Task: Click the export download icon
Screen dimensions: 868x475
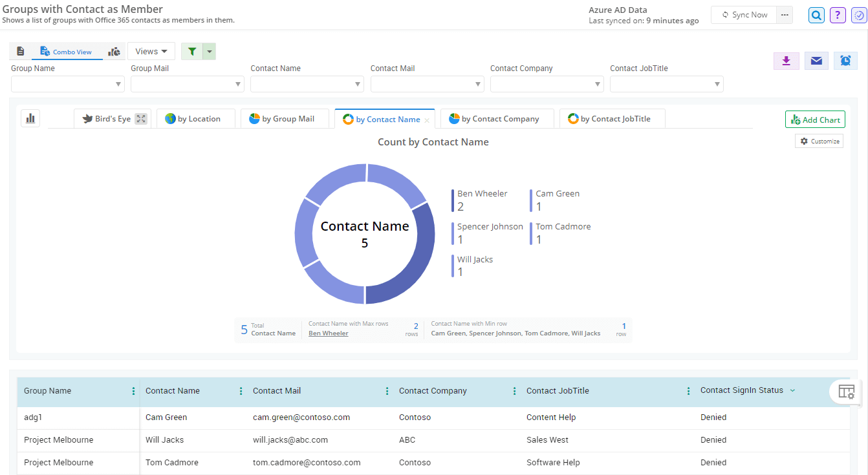Action: pyautogui.click(x=787, y=61)
